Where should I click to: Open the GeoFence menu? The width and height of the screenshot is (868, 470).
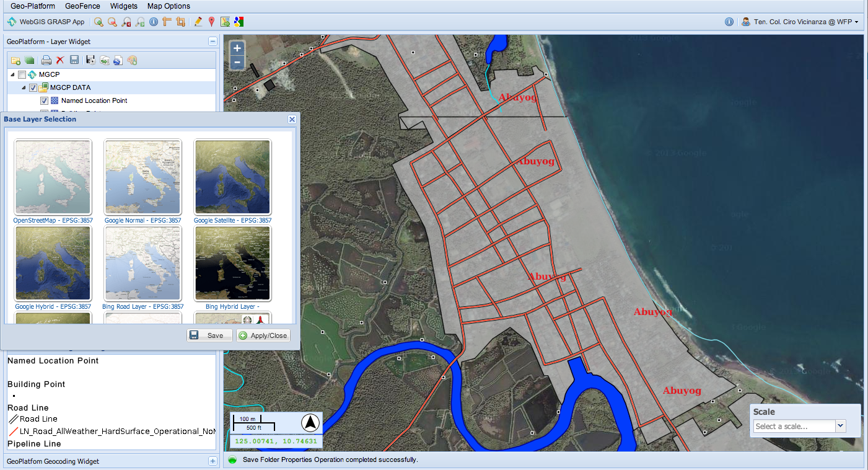point(82,6)
